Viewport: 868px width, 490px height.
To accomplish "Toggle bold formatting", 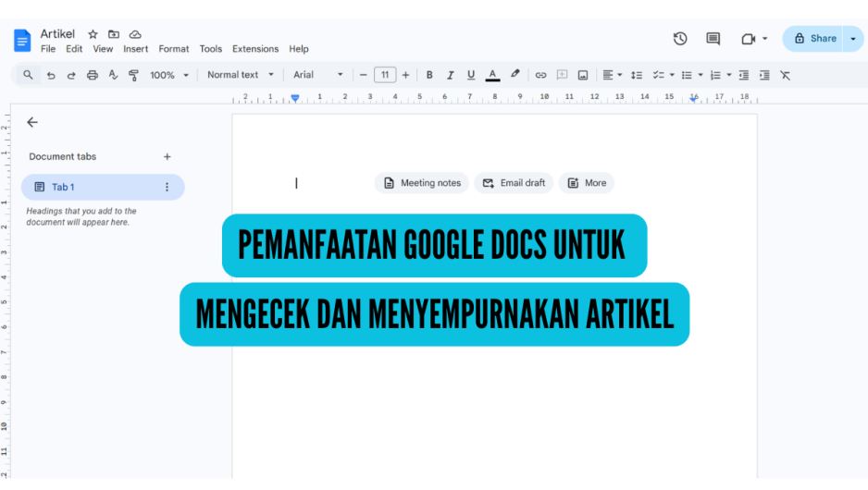I will (429, 75).
